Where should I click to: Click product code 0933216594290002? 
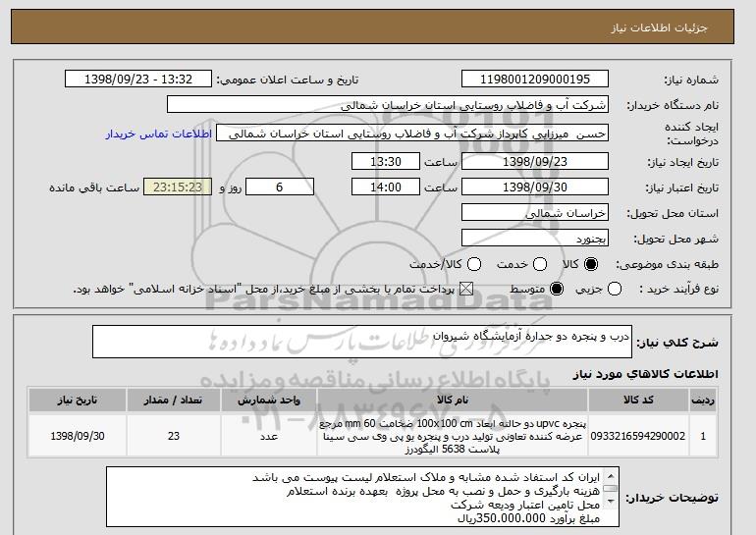(638, 436)
